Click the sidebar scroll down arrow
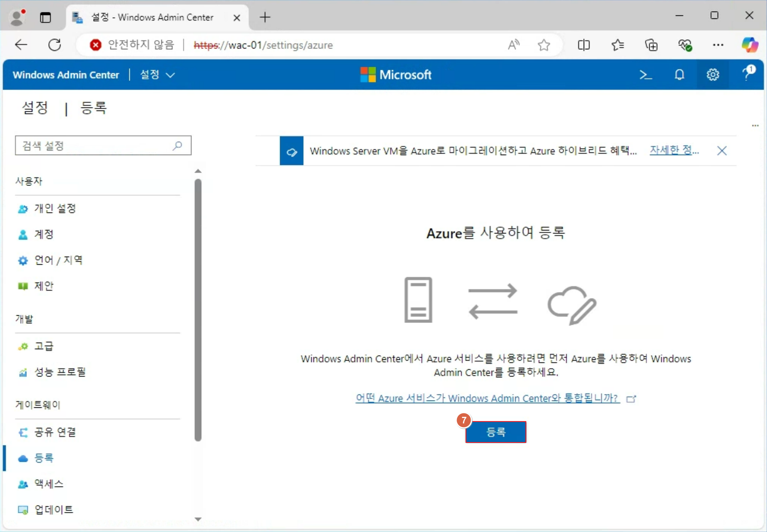 [198, 519]
